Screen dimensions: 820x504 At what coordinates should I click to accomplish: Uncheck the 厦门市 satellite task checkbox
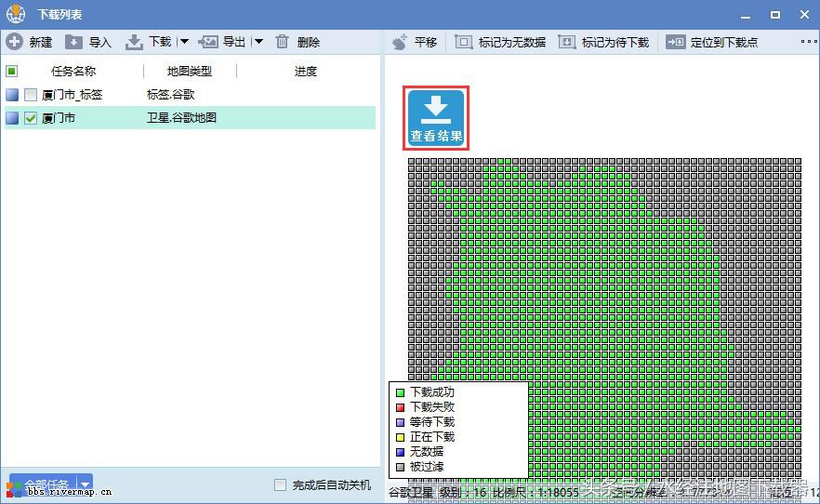point(31,118)
